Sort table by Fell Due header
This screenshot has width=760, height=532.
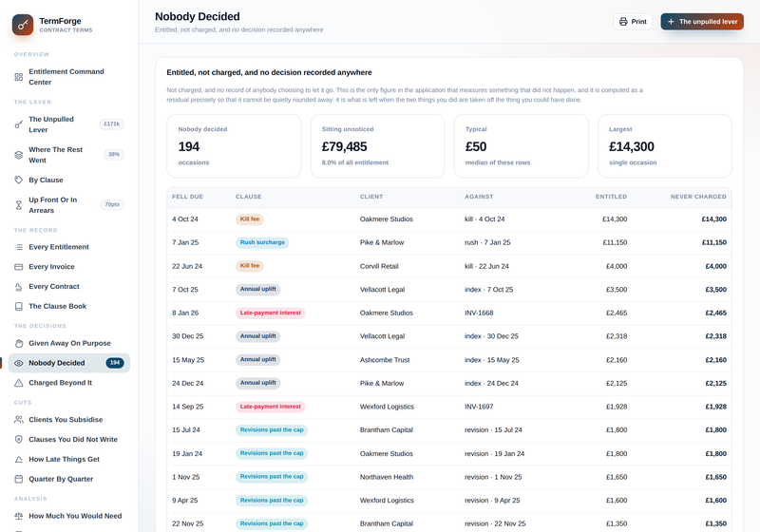coord(187,197)
